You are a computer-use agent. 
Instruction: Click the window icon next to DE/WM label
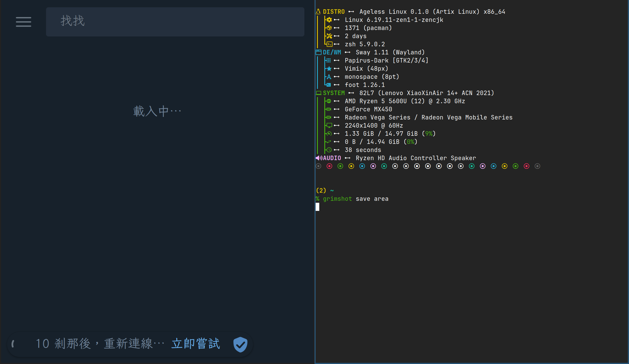click(318, 52)
